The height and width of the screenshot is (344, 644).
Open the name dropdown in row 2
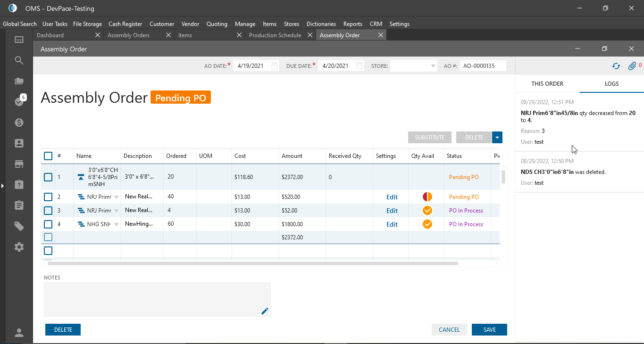pyautogui.click(x=117, y=197)
